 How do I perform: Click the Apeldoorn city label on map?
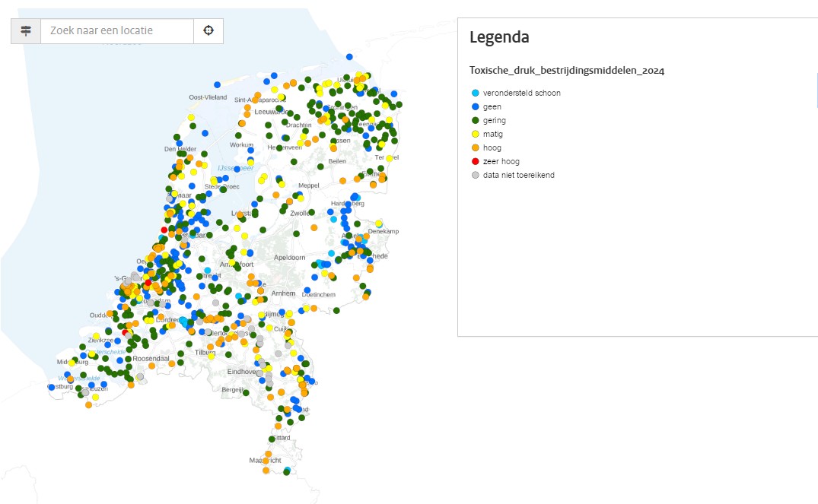tap(289, 258)
